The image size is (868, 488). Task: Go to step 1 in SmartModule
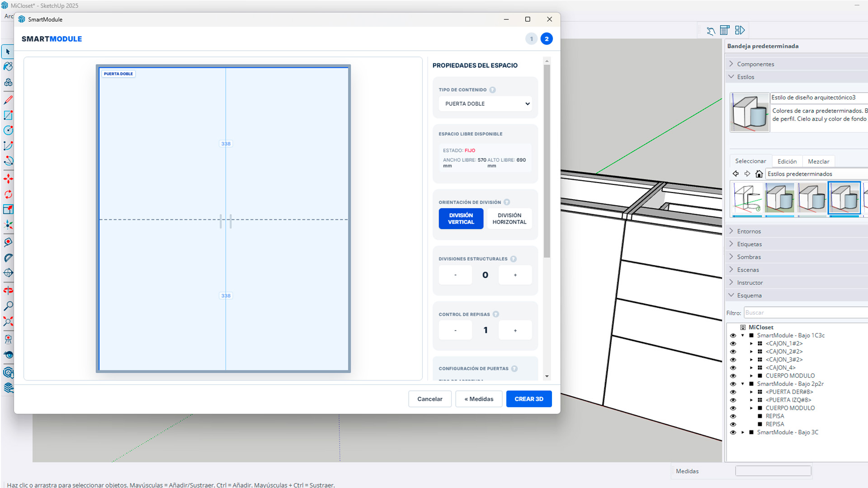(532, 39)
